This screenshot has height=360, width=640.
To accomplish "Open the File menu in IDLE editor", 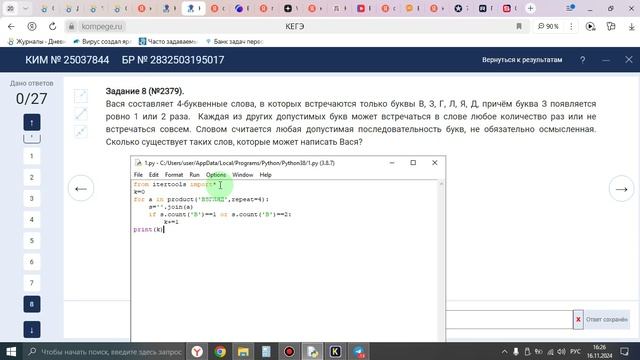I will click(138, 175).
